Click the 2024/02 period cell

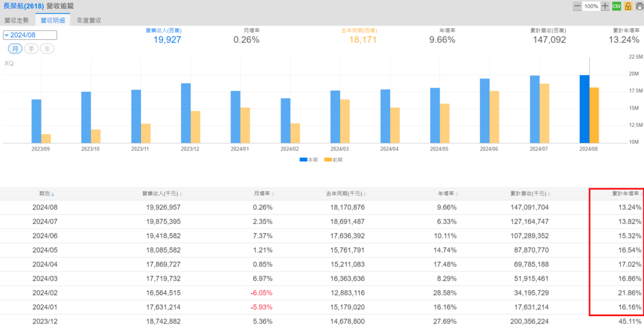pyautogui.click(x=45, y=293)
